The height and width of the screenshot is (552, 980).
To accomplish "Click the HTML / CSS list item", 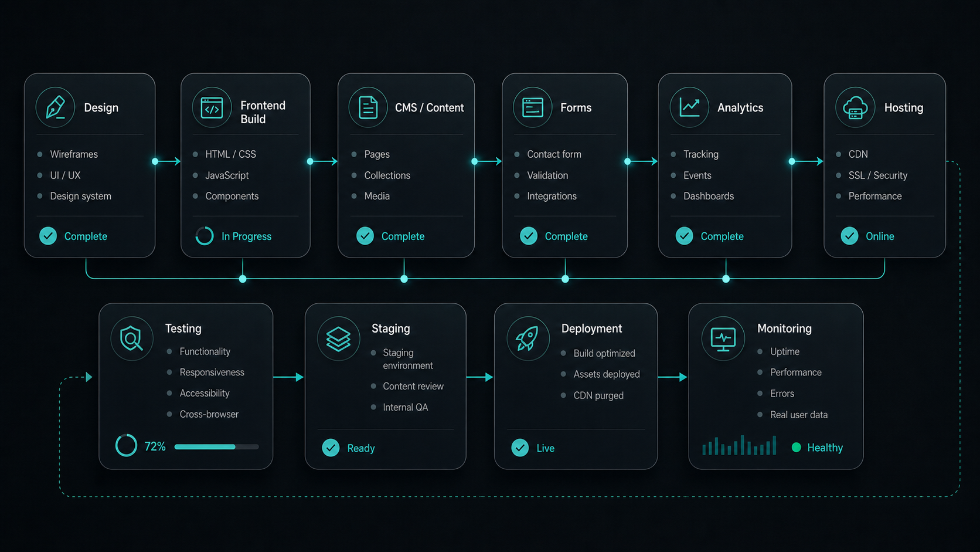I will click(x=230, y=154).
